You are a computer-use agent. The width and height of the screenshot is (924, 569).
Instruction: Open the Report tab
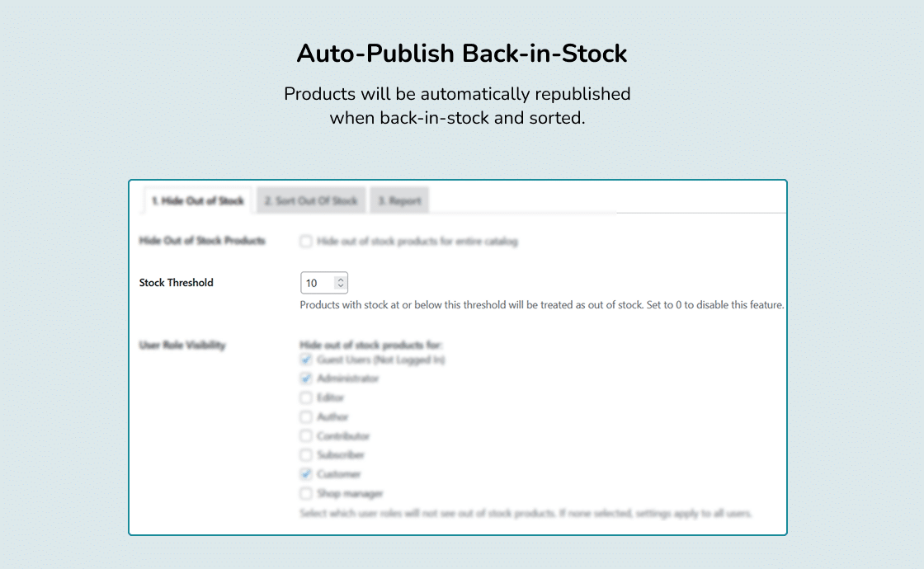pyautogui.click(x=399, y=201)
